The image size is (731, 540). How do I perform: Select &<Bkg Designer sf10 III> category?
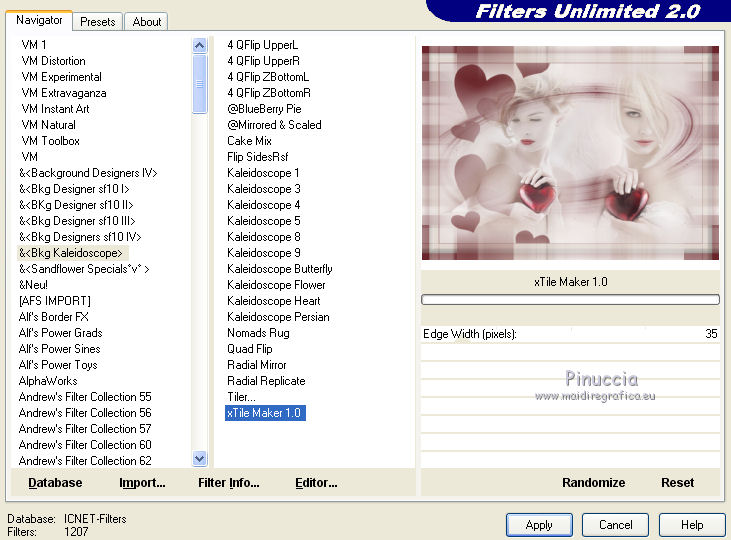pos(77,221)
